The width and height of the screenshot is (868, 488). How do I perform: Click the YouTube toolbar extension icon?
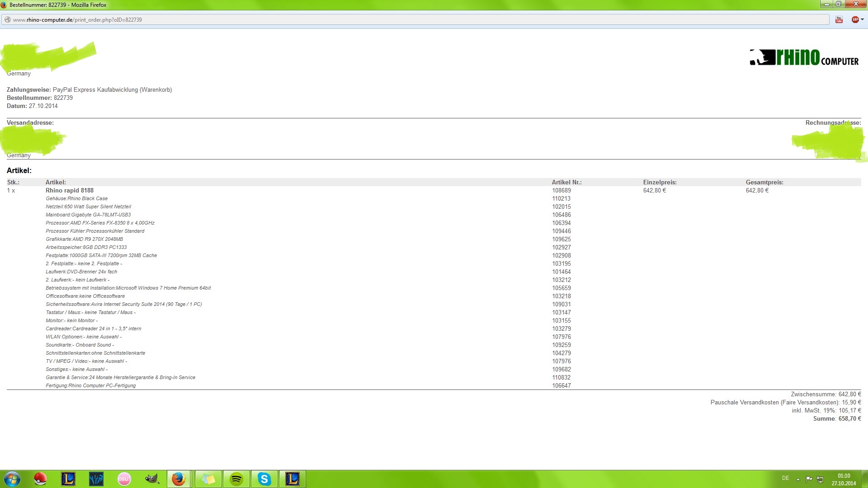(x=839, y=19)
